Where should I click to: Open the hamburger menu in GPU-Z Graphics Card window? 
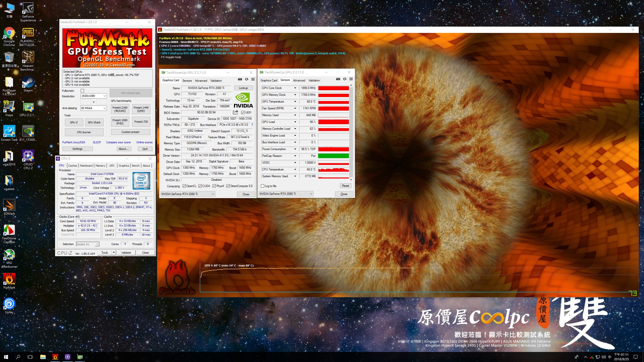[253, 79]
